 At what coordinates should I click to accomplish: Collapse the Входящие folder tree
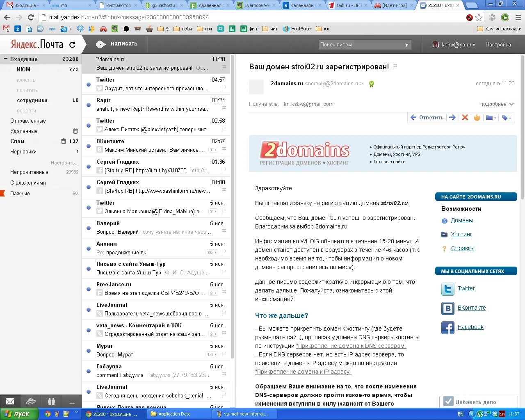click(6, 59)
